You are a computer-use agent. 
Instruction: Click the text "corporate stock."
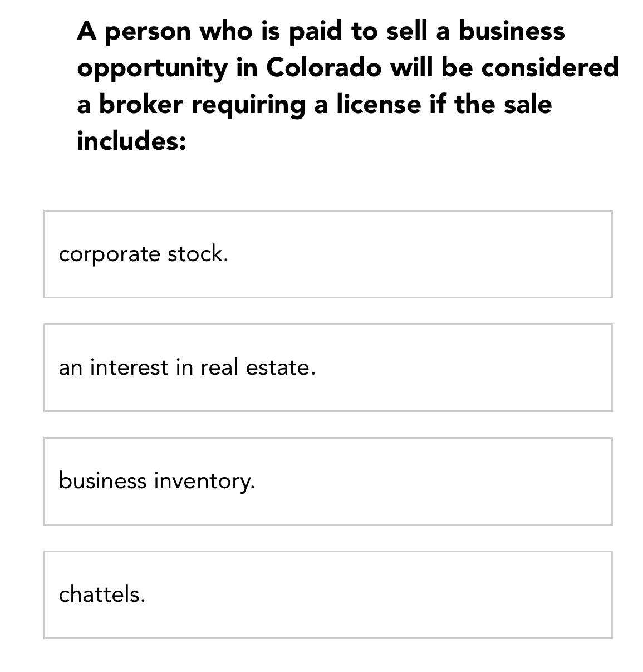[144, 254]
